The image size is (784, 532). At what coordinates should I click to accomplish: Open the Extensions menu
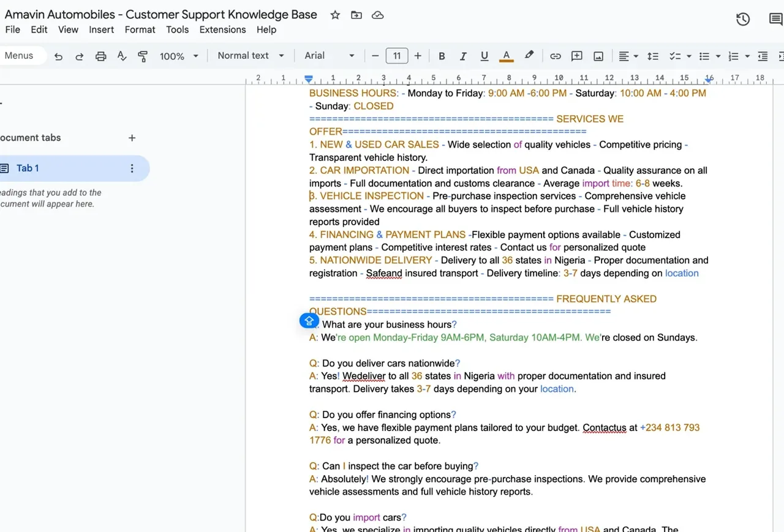tap(222, 29)
